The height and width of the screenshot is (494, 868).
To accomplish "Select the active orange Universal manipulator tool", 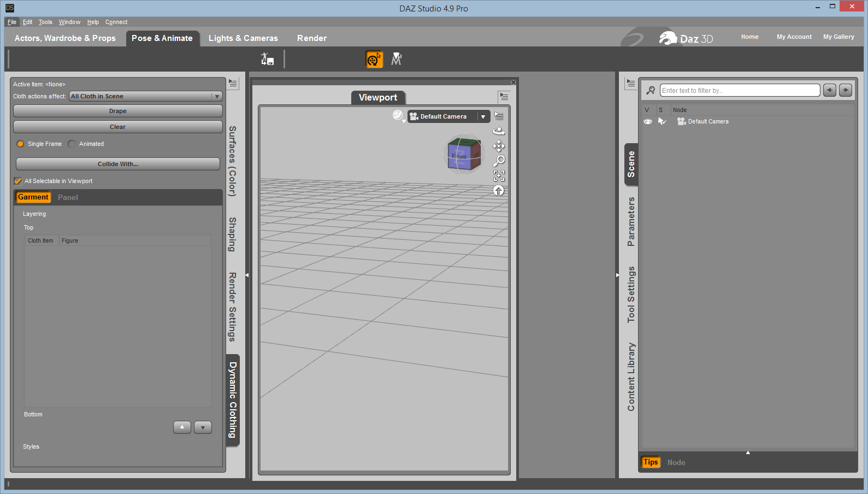I will click(x=374, y=59).
